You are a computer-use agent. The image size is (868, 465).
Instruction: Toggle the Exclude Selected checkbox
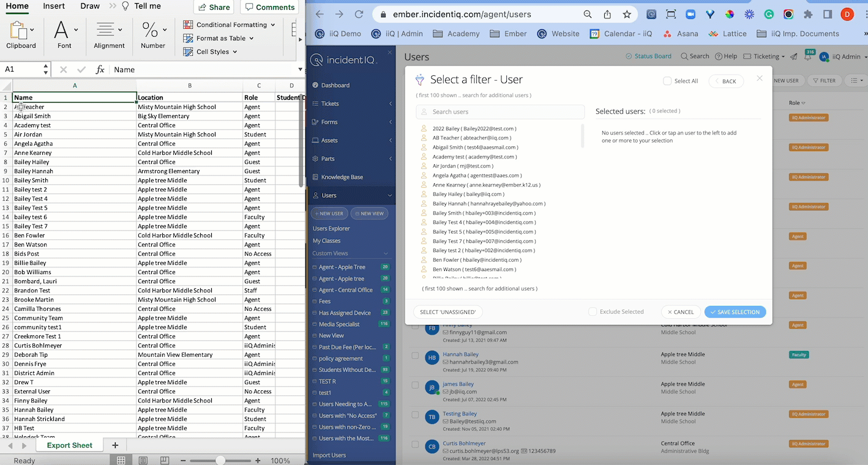tap(593, 311)
